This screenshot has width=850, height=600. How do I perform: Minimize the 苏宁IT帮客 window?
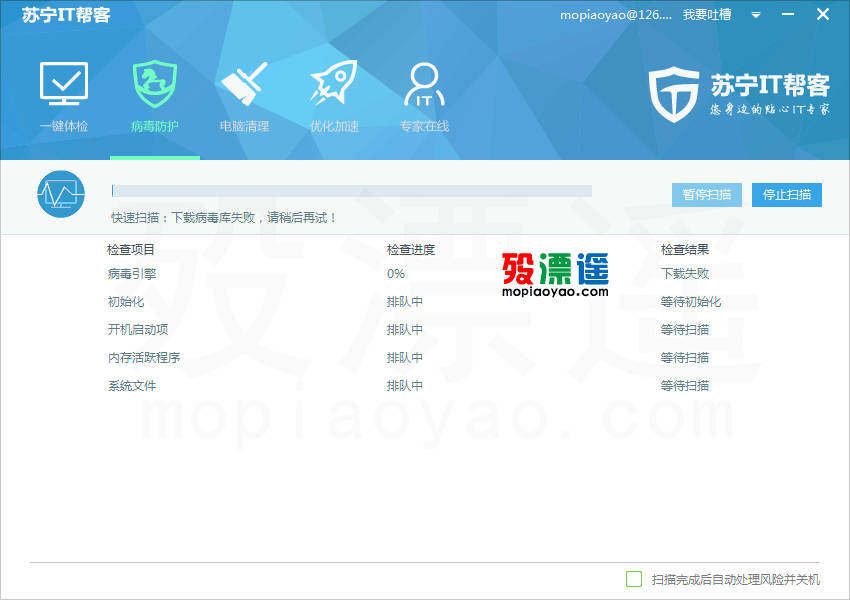point(788,15)
